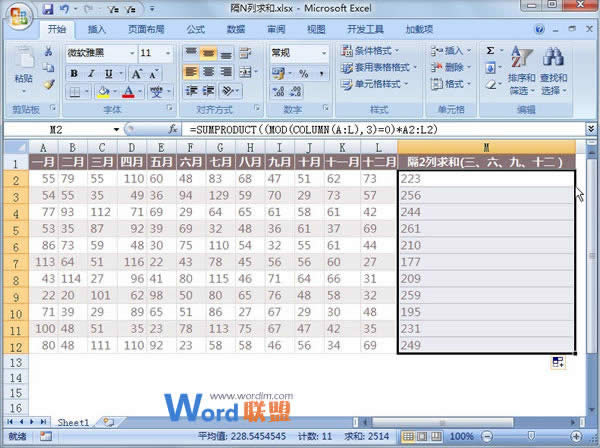Open the font name dropdown
This screenshot has width=600, height=448.
coord(131,53)
